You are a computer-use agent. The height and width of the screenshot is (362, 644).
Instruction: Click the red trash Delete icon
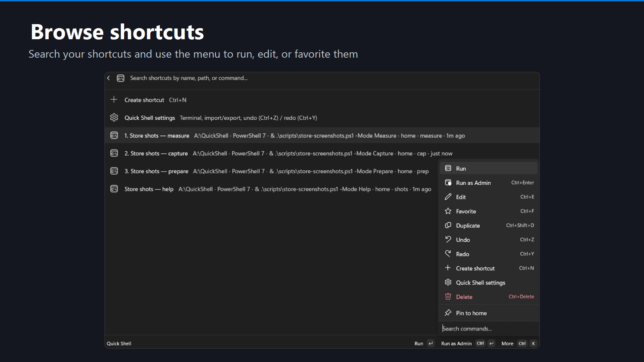(448, 296)
